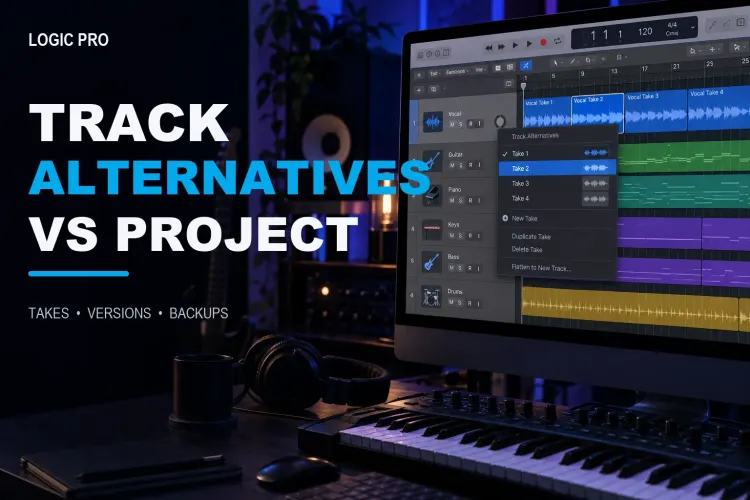Click the Drums track drum kit icon
This screenshot has height=500, width=750.
pyautogui.click(x=431, y=297)
